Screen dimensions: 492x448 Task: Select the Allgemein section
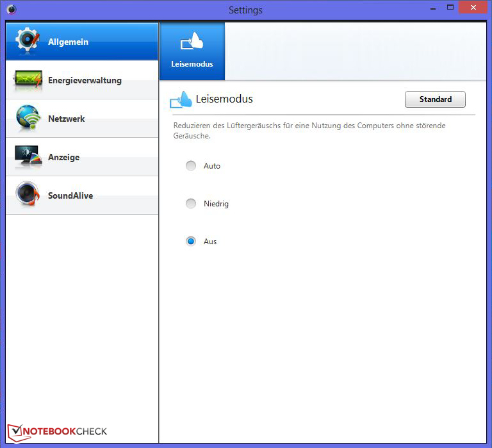click(82, 42)
